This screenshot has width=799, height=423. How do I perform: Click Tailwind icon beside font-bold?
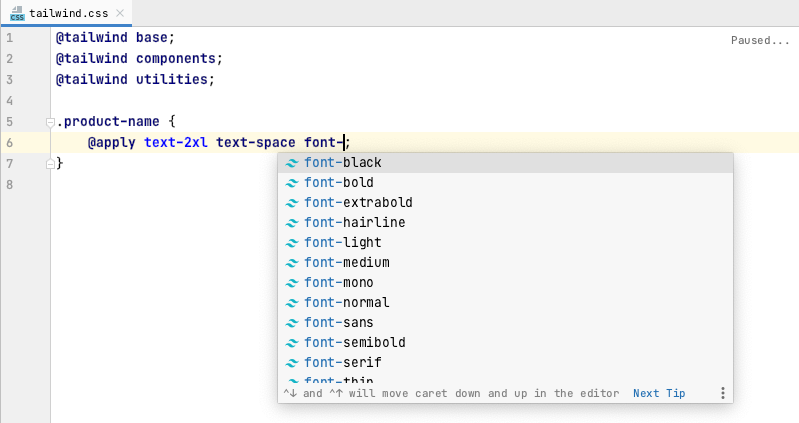pyautogui.click(x=291, y=183)
